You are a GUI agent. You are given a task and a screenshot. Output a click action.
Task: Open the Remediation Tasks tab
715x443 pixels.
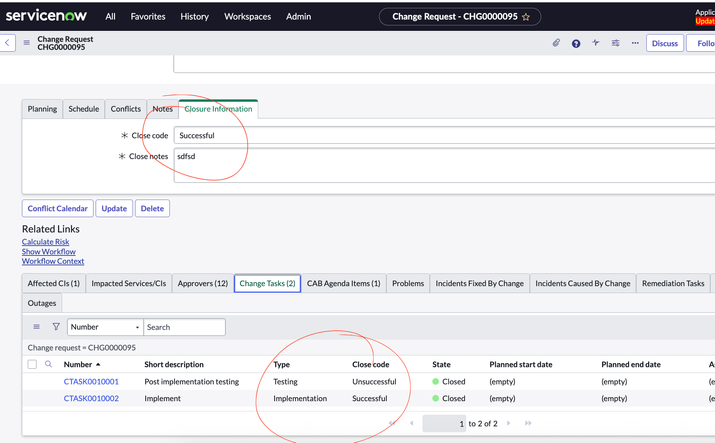pyautogui.click(x=673, y=283)
